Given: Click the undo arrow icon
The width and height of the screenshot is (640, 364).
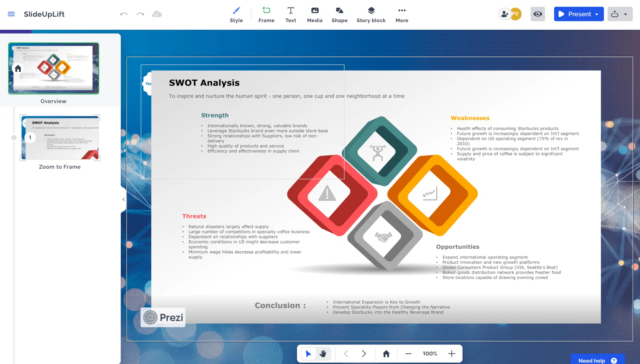Looking at the screenshot, I should coord(124,14).
